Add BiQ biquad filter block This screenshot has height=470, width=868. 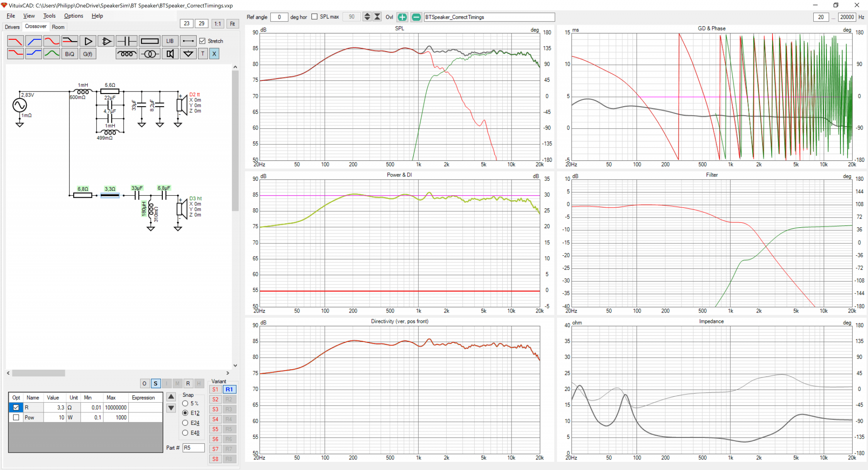70,54
